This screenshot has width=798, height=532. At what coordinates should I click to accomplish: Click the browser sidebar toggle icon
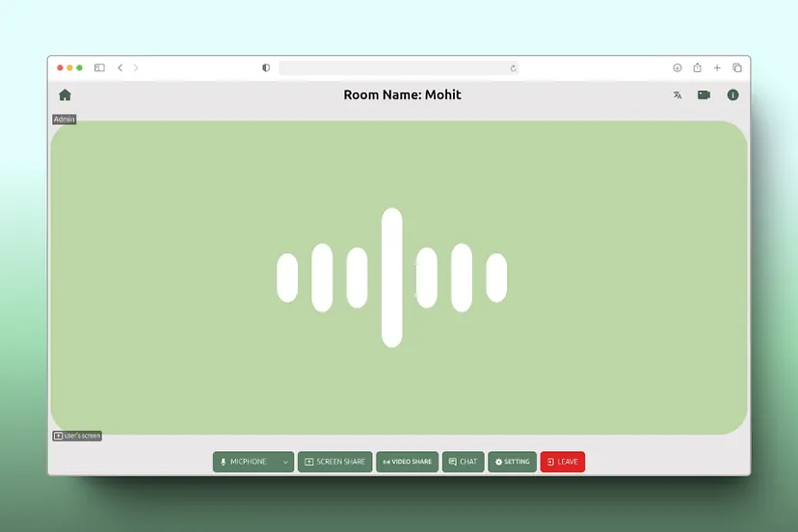click(x=99, y=68)
